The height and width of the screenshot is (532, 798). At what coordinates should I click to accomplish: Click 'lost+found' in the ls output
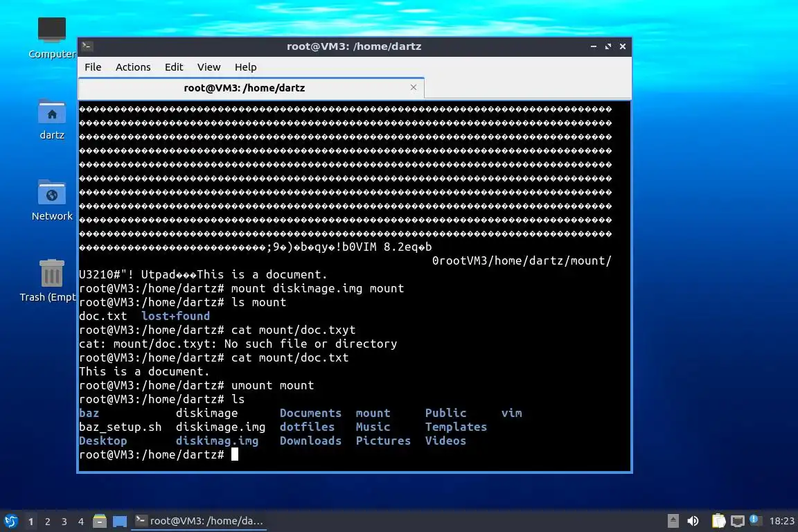pyautogui.click(x=175, y=316)
